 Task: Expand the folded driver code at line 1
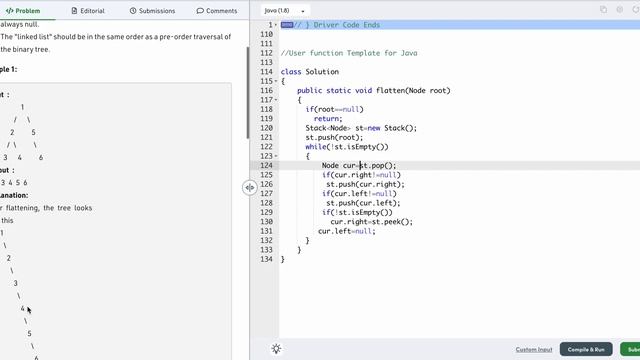click(x=276, y=25)
